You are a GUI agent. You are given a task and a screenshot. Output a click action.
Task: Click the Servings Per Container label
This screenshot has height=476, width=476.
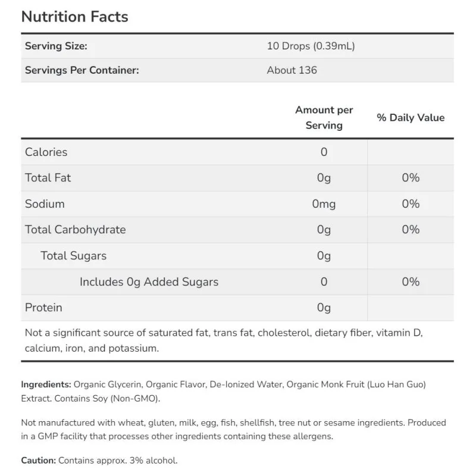coord(82,70)
